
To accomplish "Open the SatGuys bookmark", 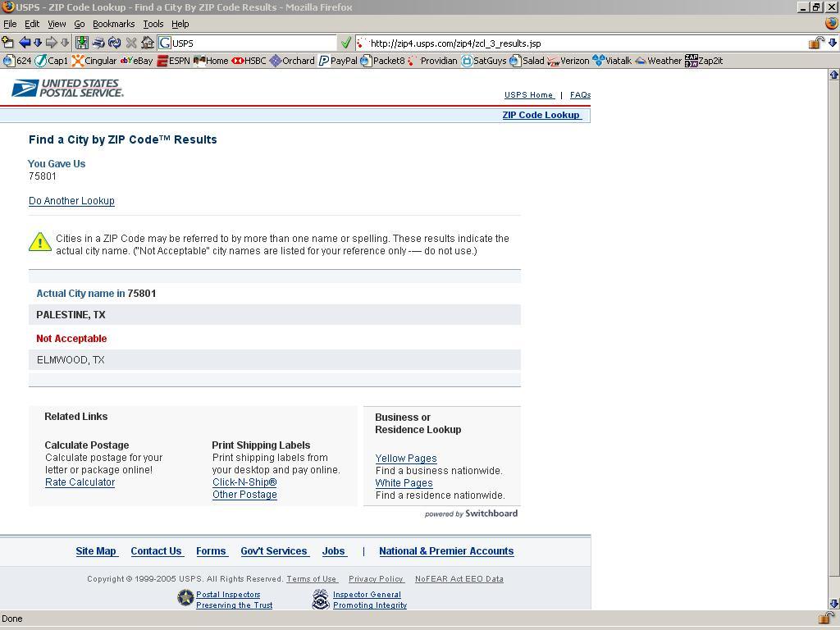I will [x=484, y=61].
